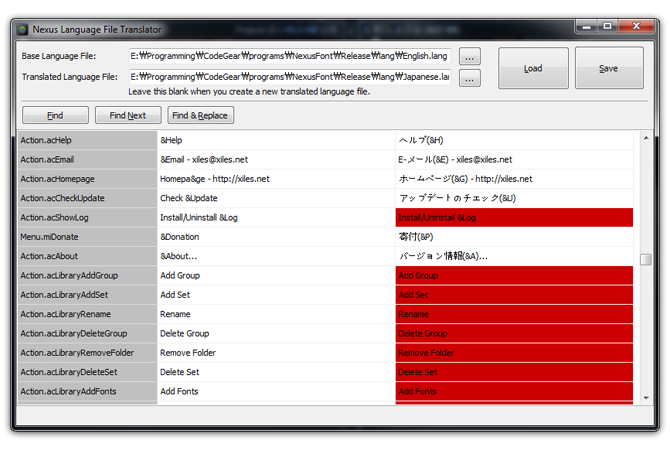670x450 pixels.
Task: Select the Action.acLibraryAddSet key cell
Action: [x=87, y=294]
